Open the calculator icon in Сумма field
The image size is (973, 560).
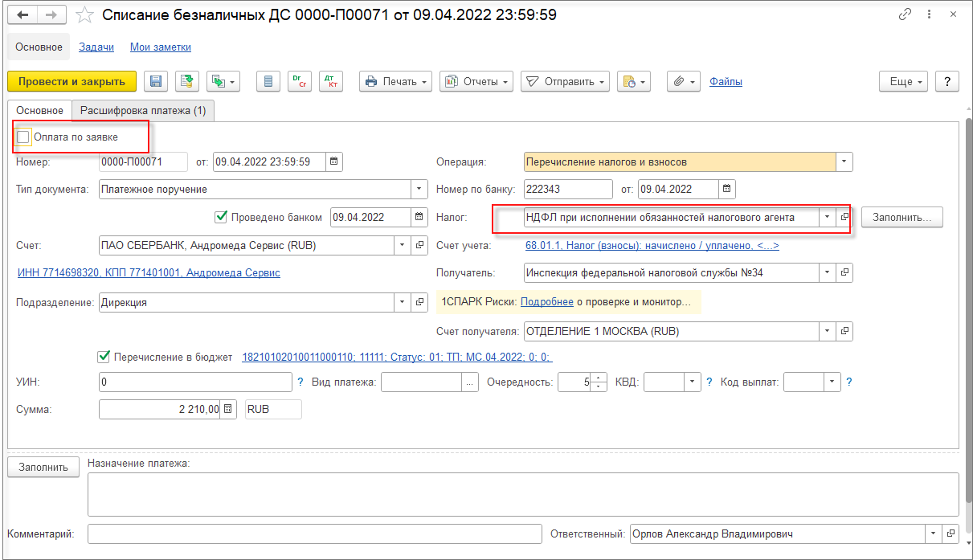click(x=229, y=409)
